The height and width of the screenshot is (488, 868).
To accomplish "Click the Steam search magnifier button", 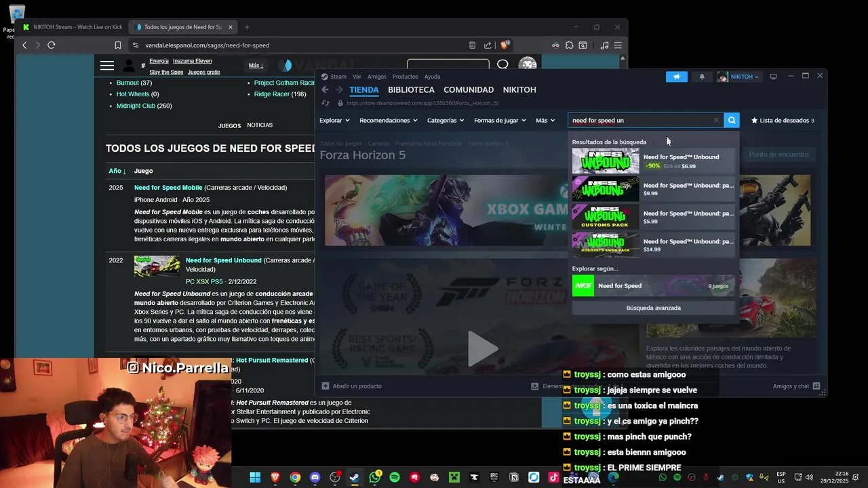I will [732, 120].
